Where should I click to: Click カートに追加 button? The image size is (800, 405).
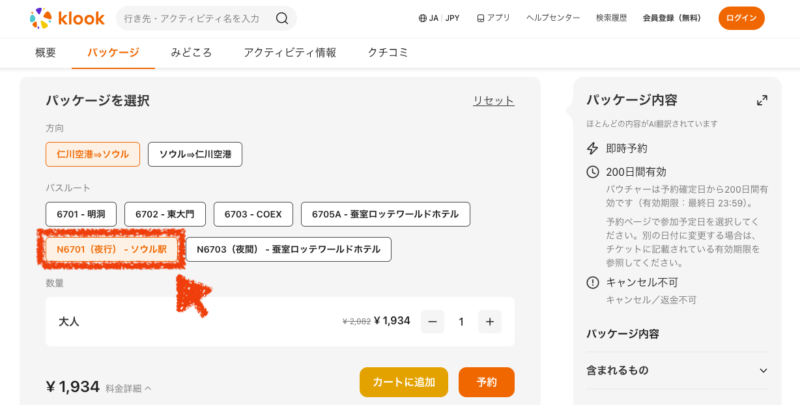click(404, 382)
